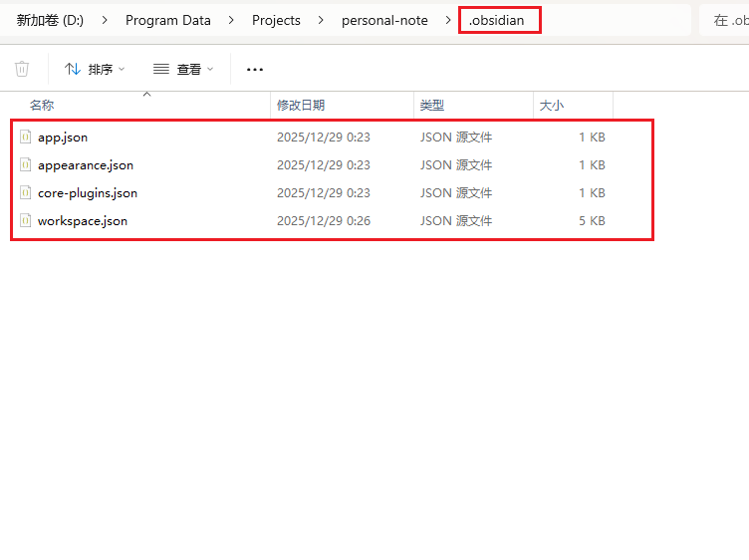The image size is (749, 560).
Task: Select the workspace.json file name
Action: coord(83,221)
